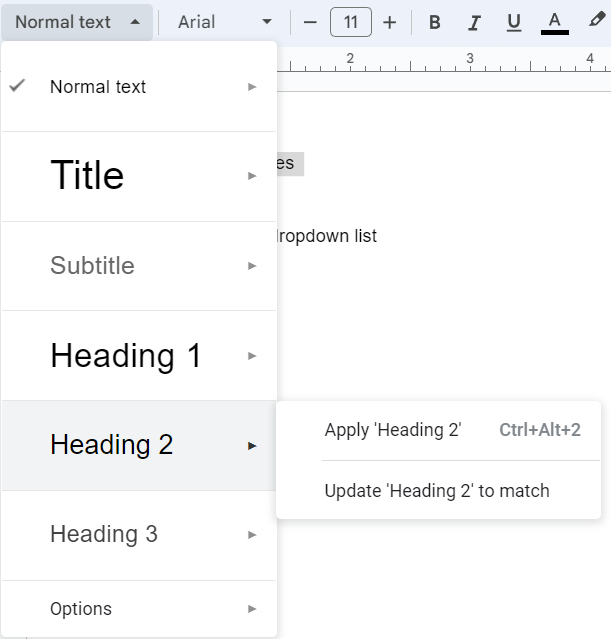The image size is (611, 639).
Task: Open the Arial font dropdown
Action: [224, 22]
